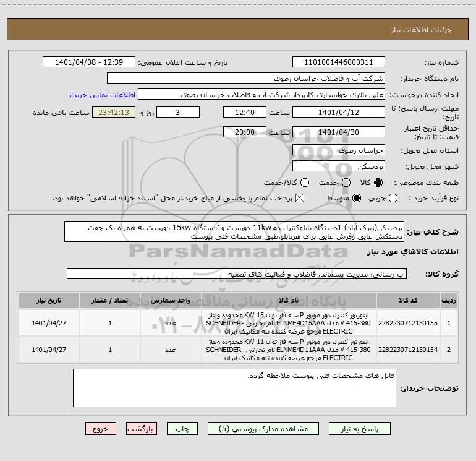Click the پاسخ به نیاز button
The width and height of the screenshot is (476, 461).
pos(360,429)
